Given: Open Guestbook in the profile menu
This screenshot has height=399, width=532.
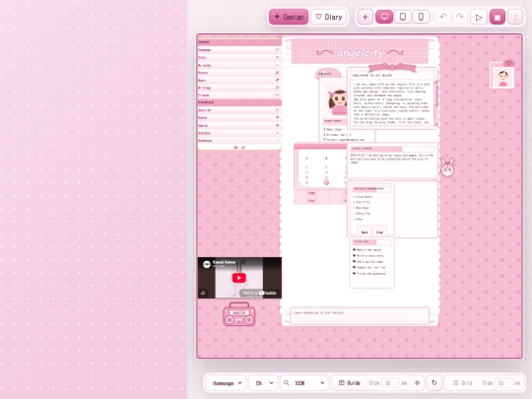Looking at the screenshot, I should [x=239, y=140].
